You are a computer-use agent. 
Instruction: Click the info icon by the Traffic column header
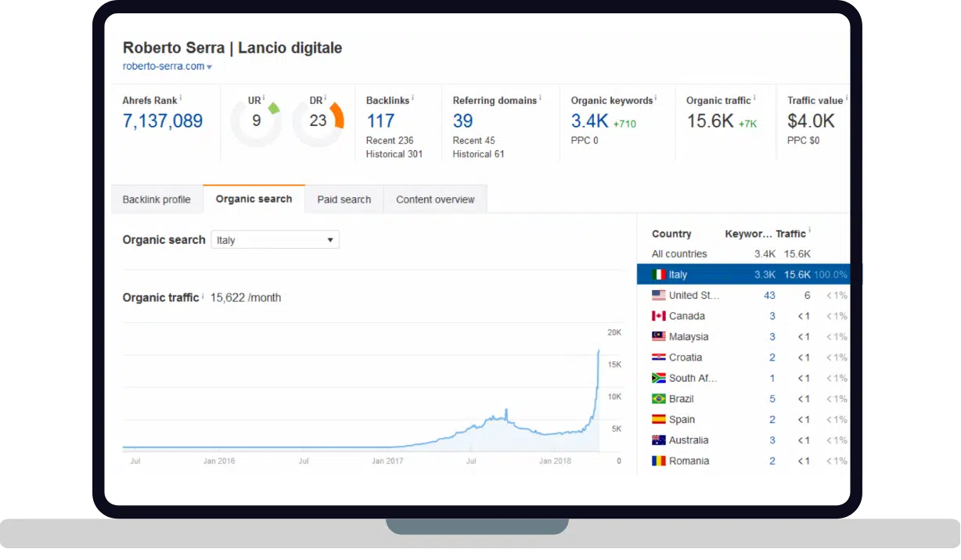(x=810, y=232)
